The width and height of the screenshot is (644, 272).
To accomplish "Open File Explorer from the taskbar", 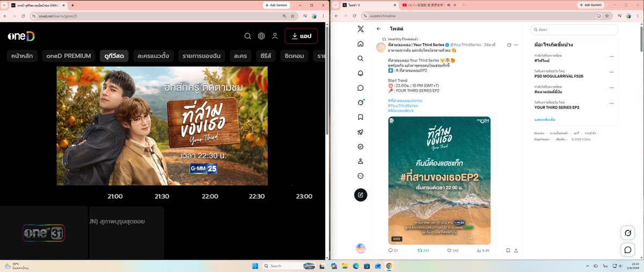I will click(x=345, y=266).
